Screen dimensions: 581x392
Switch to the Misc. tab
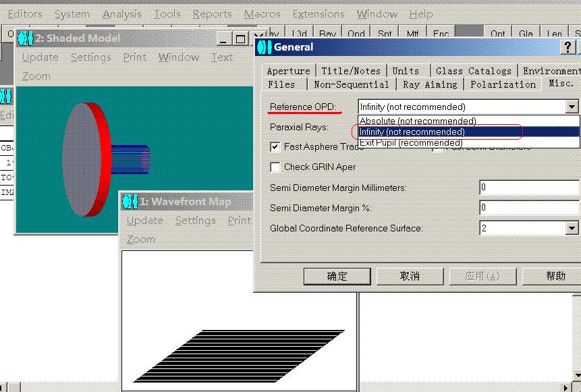tap(561, 84)
